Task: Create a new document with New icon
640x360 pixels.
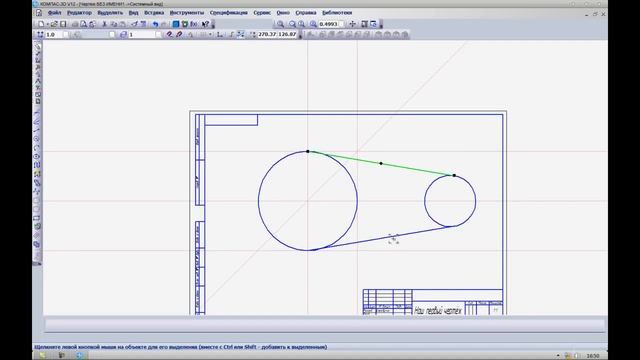Action: click(41, 24)
